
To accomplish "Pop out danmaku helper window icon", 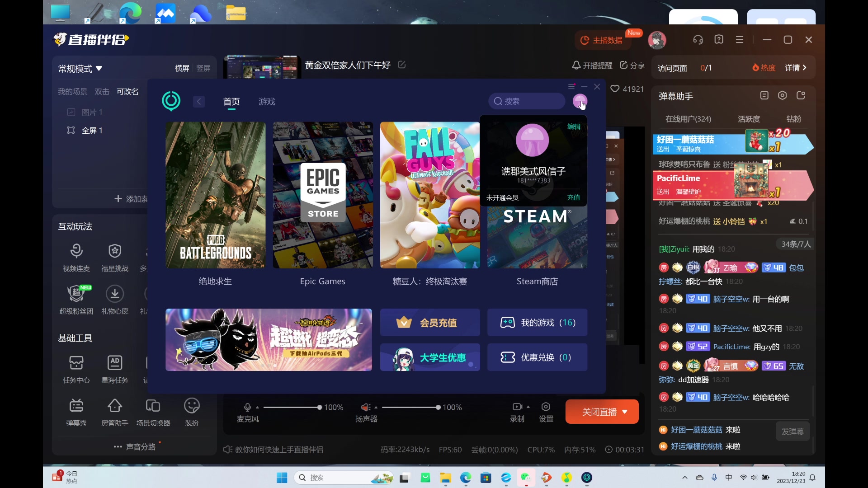I will pos(801,95).
